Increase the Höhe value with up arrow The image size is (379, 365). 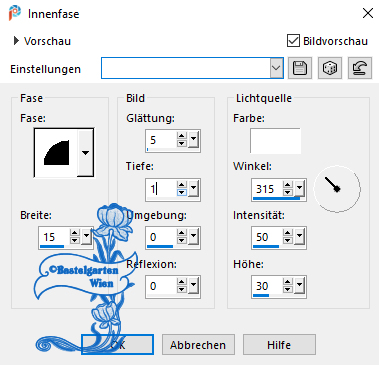pyautogui.click(x=288, y=282)
